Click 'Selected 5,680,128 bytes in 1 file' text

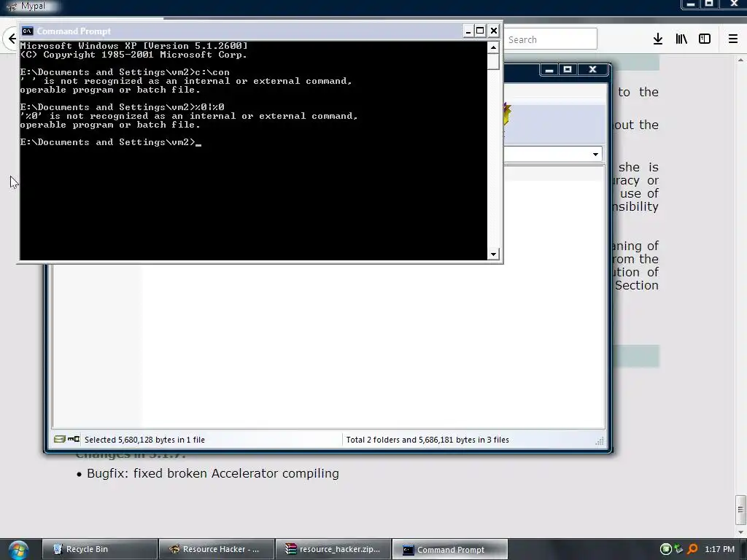pos(145,440)
